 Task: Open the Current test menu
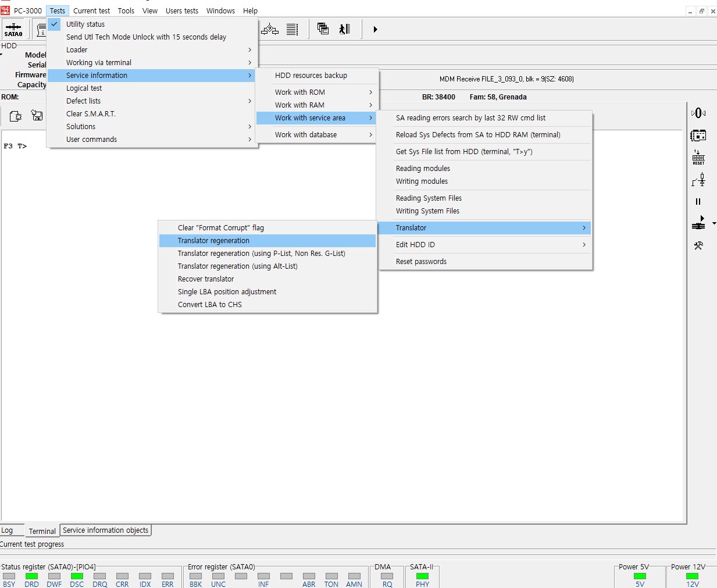click(x=91, y=10)
